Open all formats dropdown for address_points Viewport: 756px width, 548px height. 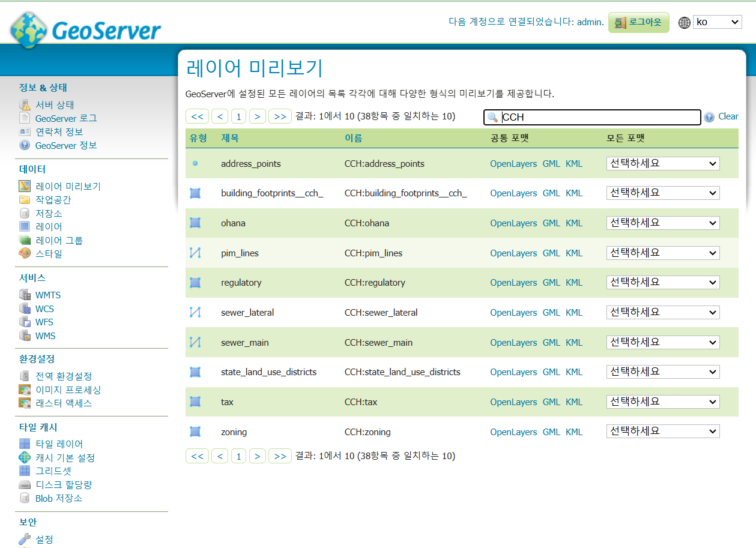663,163
